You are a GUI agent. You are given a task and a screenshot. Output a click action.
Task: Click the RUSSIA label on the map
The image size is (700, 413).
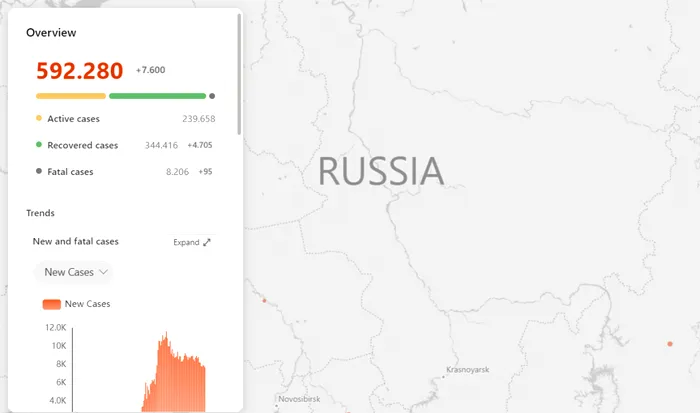tap(381, 171)
